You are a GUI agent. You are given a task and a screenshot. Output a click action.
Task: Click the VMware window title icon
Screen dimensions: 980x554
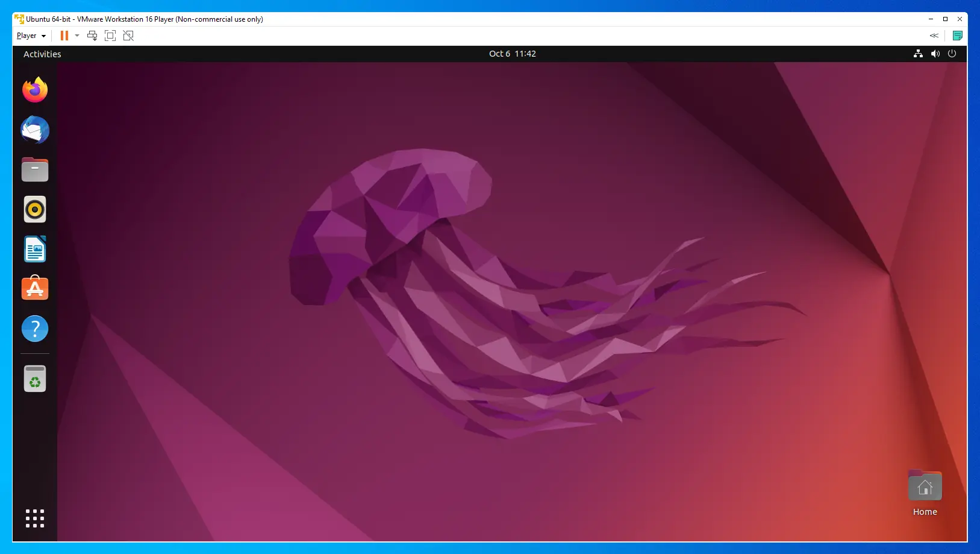(19, 19)
